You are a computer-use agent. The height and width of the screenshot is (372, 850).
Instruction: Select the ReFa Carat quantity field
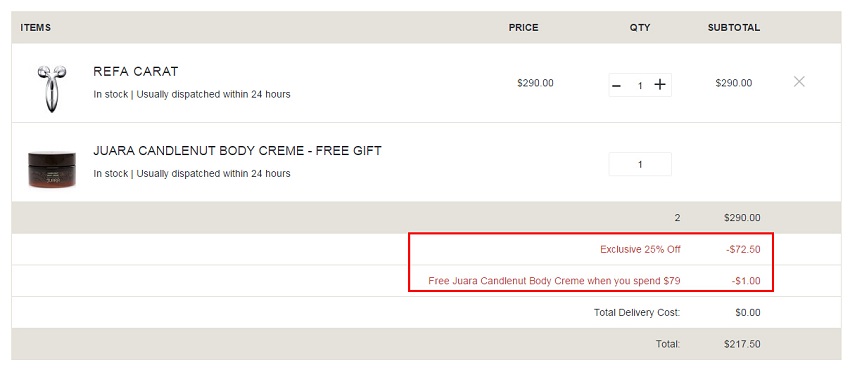tap(640, 85)
